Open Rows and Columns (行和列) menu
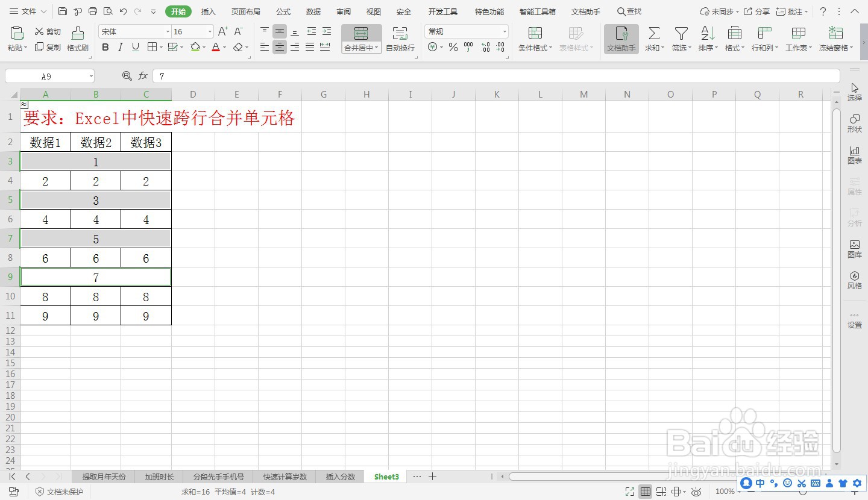 pos(765,39)
